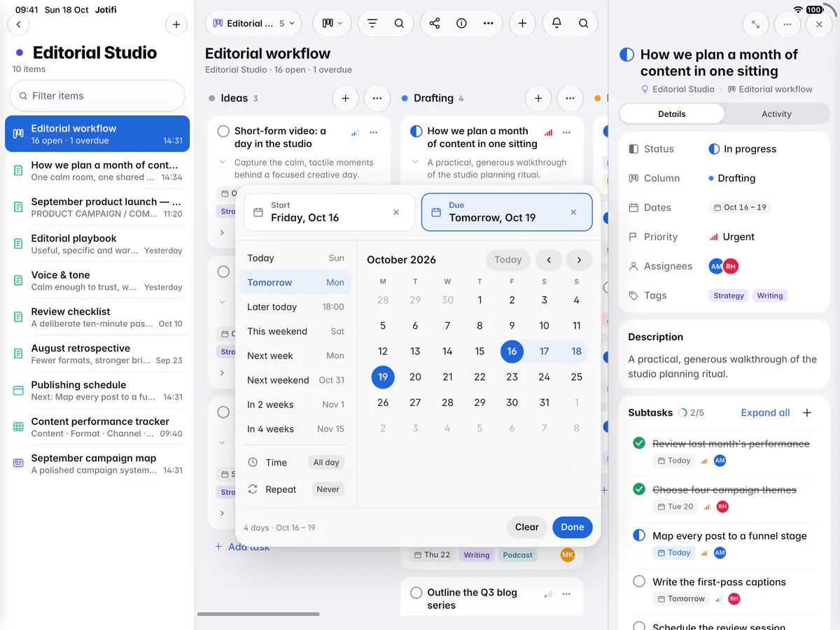Select Today quick date option
This screenshot has width=840, height=630.
coord(295,258)
